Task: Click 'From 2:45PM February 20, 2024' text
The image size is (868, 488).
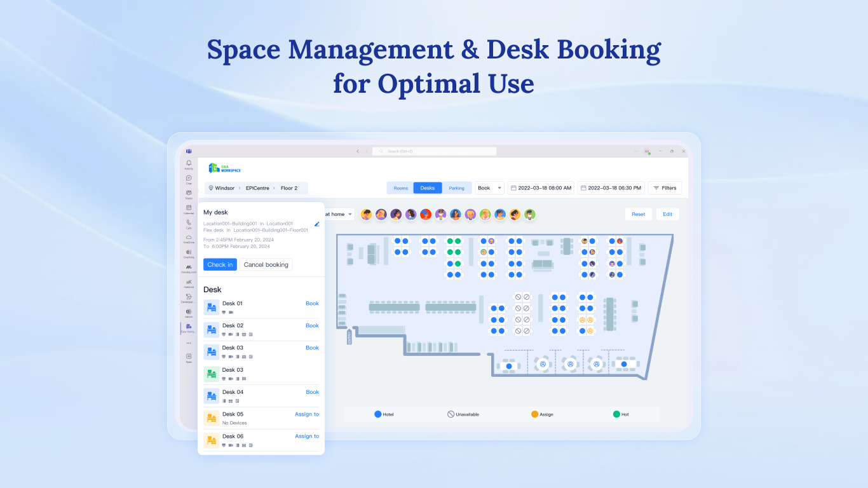Action: click(x=238, y=240)
